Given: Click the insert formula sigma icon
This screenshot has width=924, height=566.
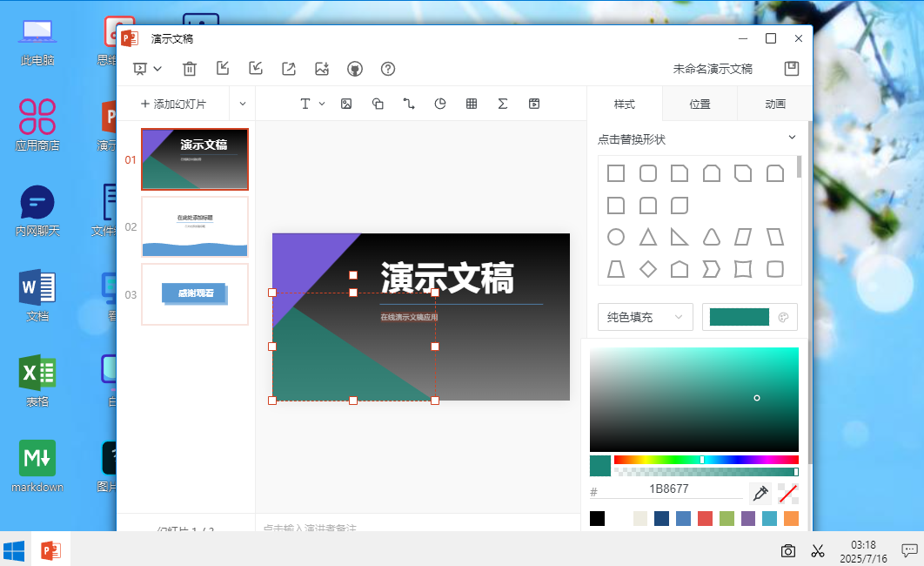Looking at the screenshot, I should 503,104.
